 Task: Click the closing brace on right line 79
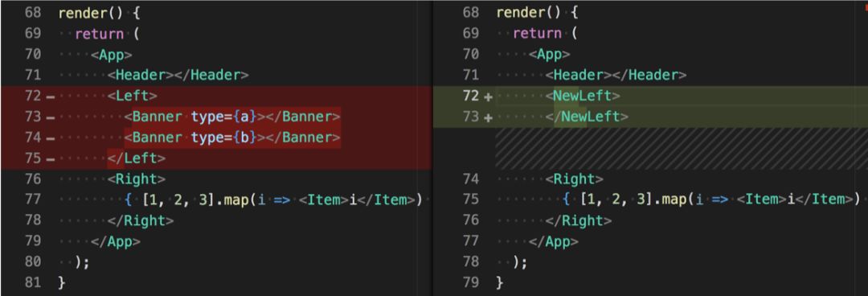[500, 282]
